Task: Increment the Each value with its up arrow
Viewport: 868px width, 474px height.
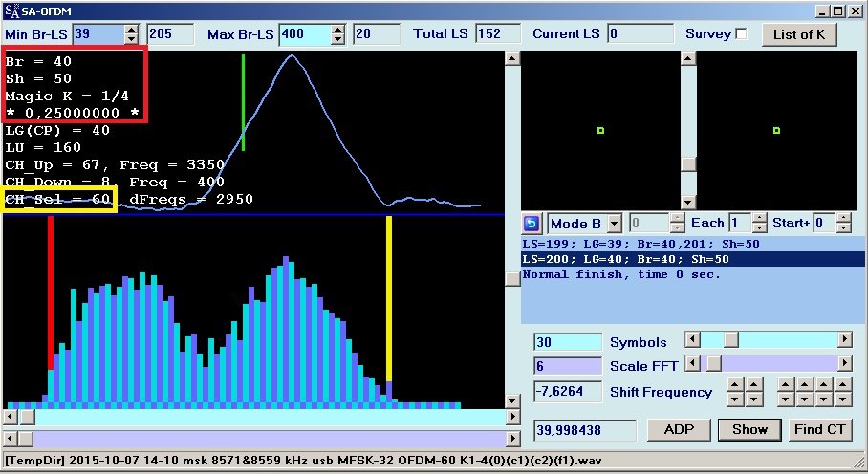Action: pos(759,219)
